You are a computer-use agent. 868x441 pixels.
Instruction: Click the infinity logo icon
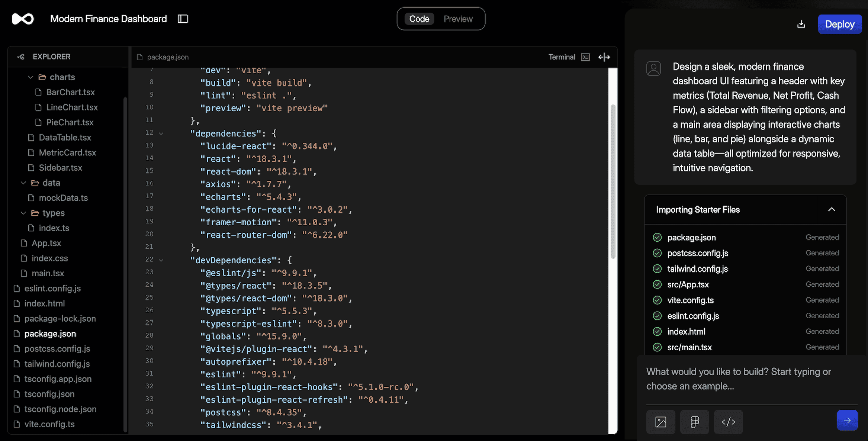23,19
